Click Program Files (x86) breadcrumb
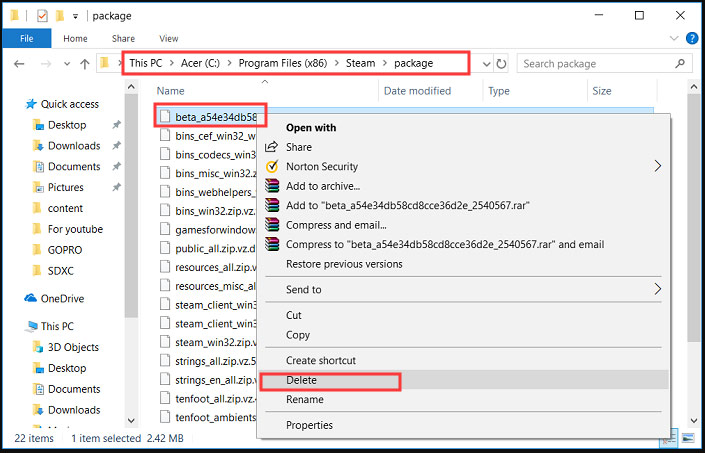Viewport: 705px width, 453px height. [x=282, y=63]
